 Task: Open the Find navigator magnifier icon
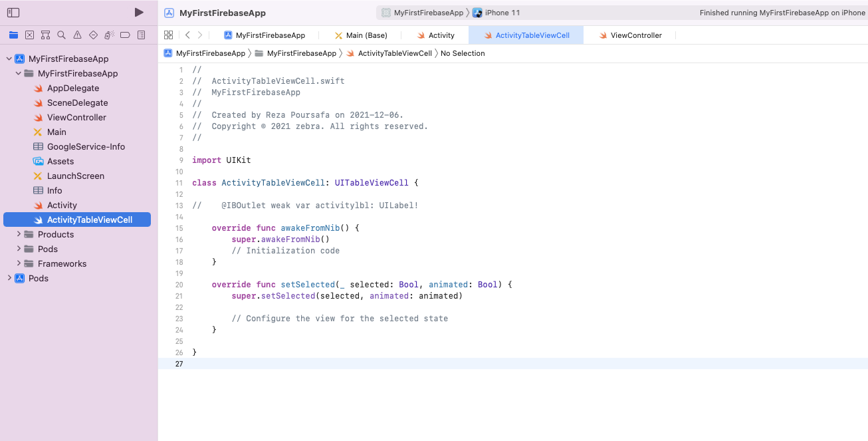coord(61,35)
